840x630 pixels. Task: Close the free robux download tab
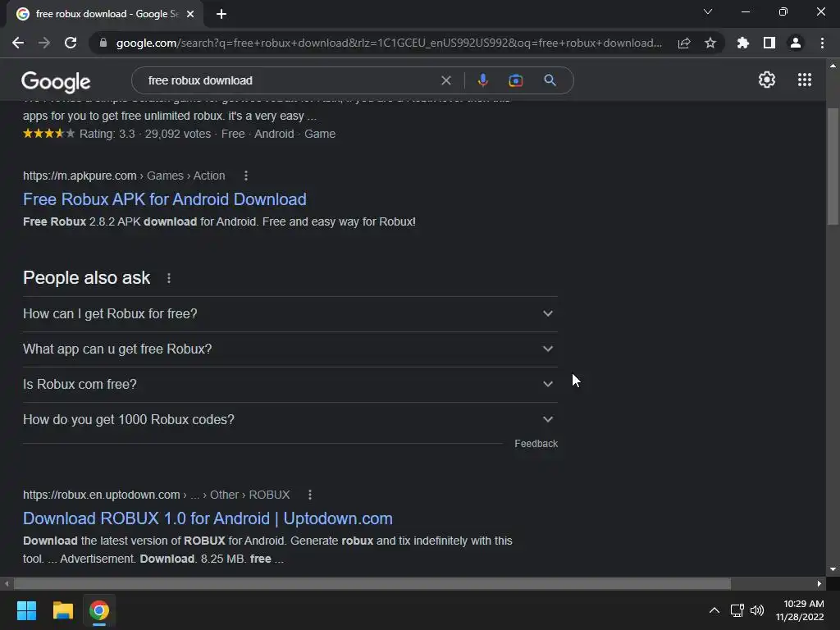pyautogui.click(x=190, y=14)
